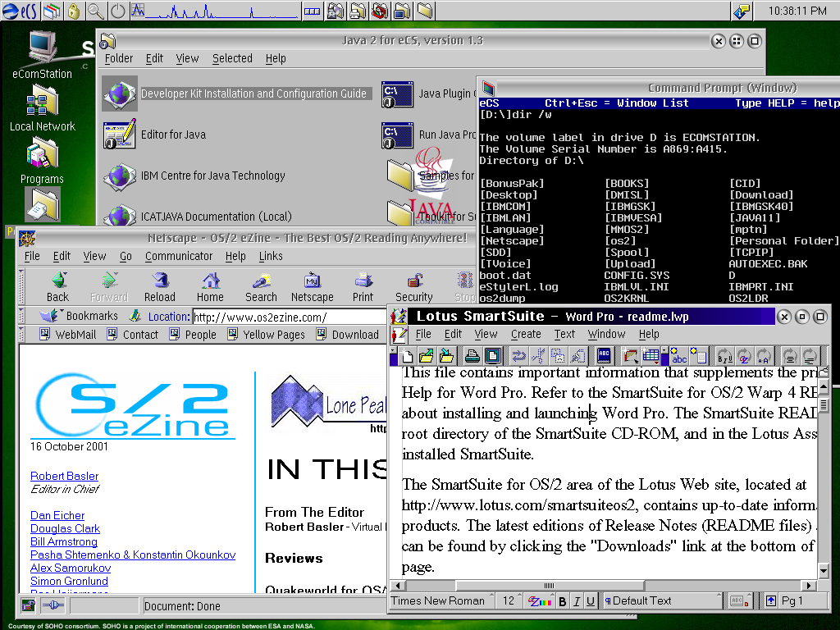The width and height of the screenshot is (840, 630).
Task: Click the Text properties 'abc' icon
Action: tap(678, 356)
